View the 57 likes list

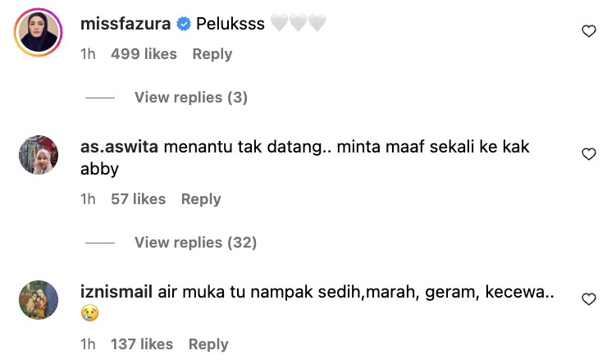point(139,199)
